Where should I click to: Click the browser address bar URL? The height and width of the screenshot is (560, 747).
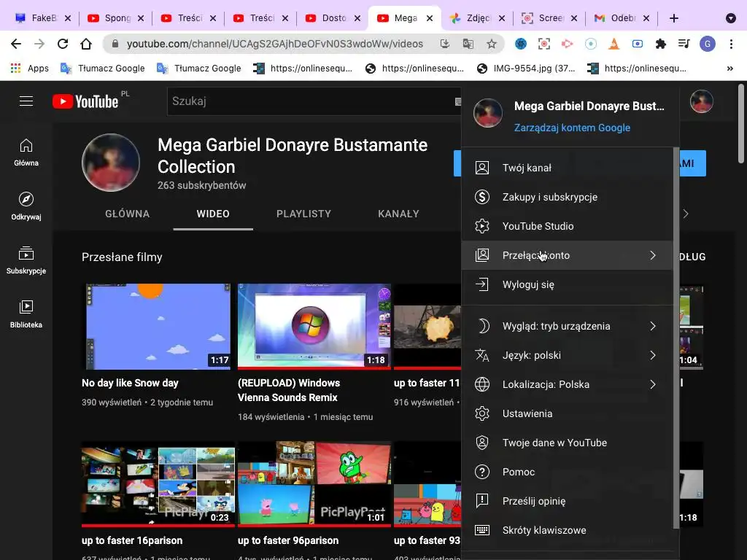click(274, 44)
